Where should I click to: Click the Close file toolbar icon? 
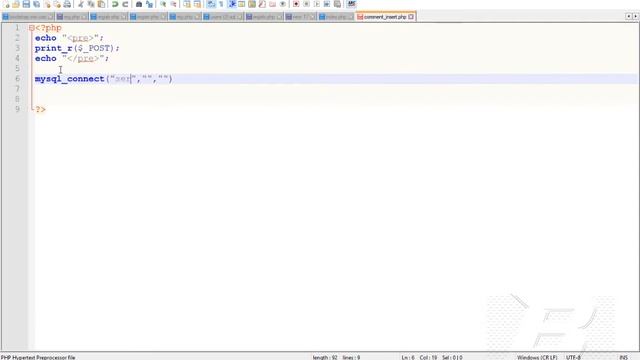[47, 4]
